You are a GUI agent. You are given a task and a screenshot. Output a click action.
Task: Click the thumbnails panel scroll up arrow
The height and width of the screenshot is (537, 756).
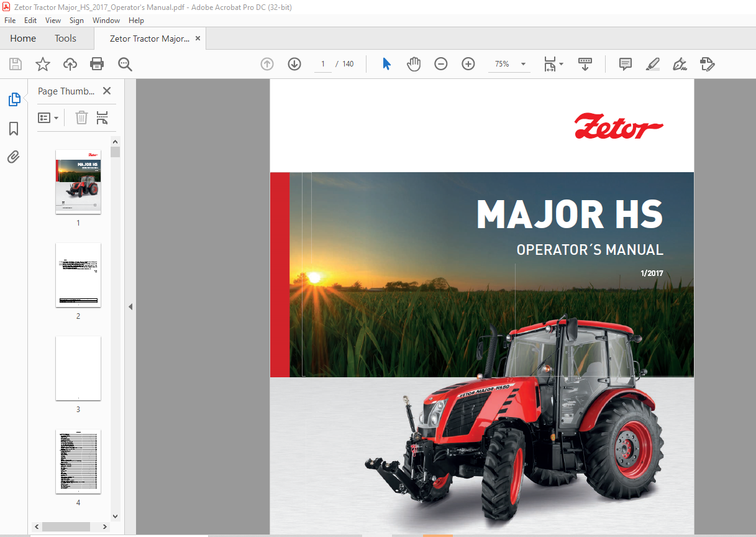tap(115, 141)
